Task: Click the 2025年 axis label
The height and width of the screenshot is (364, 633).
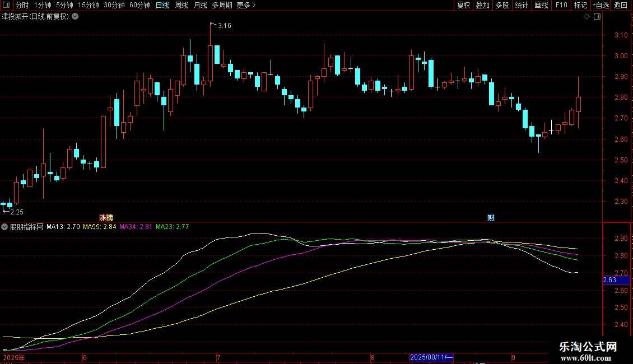Action: pos(14,358)
